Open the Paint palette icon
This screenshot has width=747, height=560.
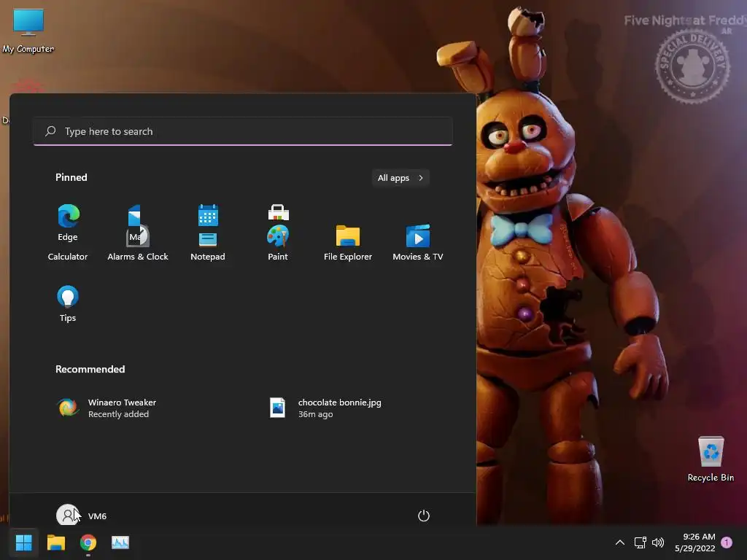point(278,236)
